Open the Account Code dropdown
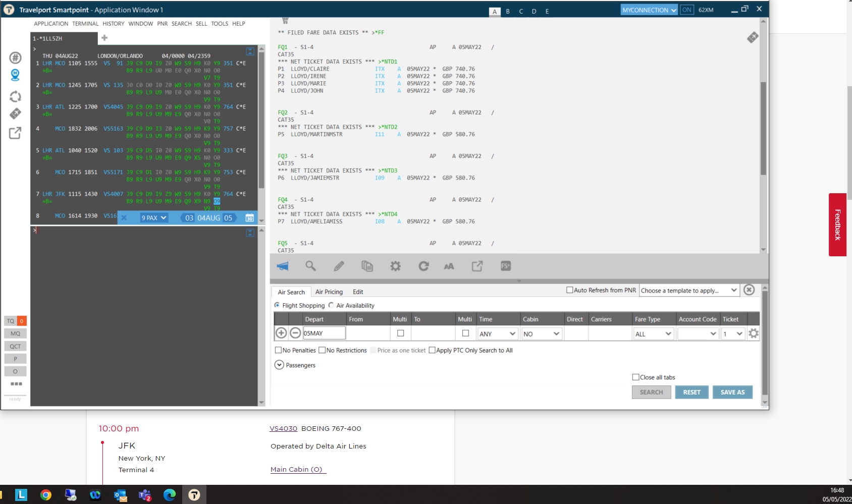The image size is (852, 504). [x=698, y=333]
